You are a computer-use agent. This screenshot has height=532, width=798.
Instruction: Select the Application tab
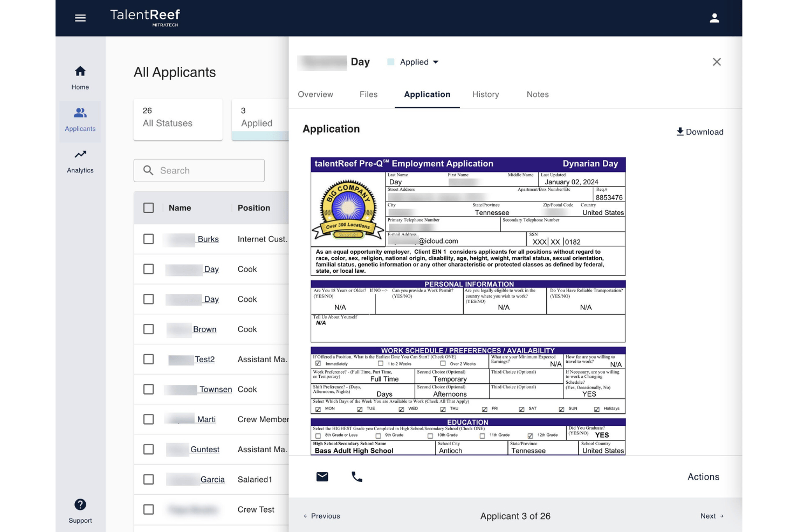click(427, 94)
